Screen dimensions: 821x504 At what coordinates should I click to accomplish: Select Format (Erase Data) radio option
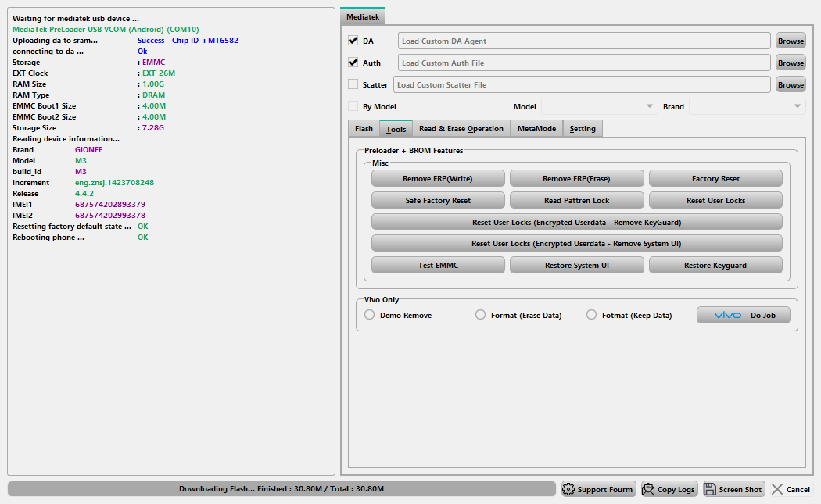coord(480,315)
